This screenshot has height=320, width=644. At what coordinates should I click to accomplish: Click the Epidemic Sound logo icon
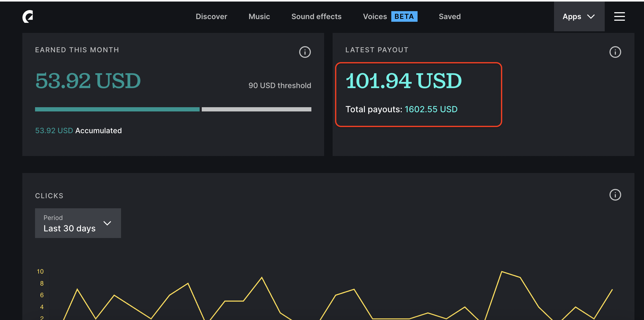pyautogui.click(x=28, y=16)
